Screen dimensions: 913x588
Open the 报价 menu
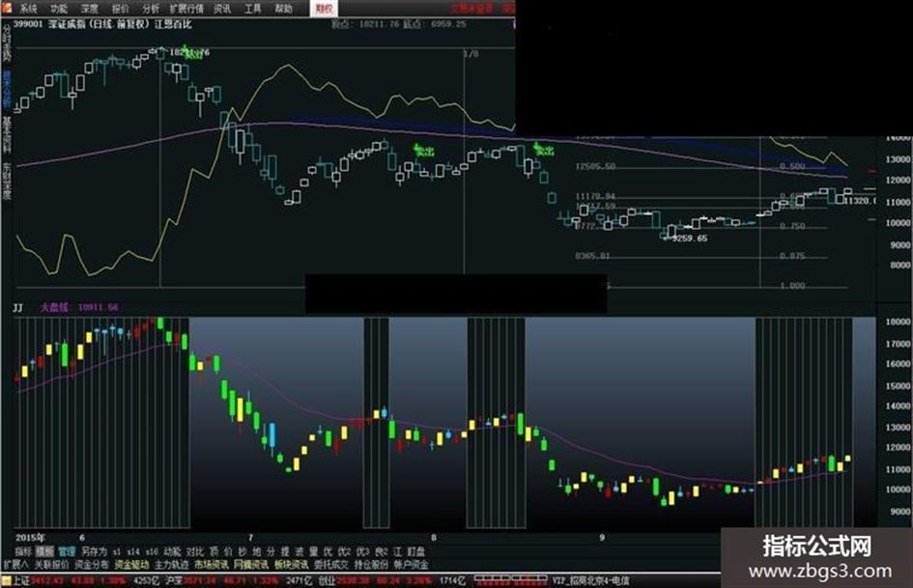coord(120,8)
